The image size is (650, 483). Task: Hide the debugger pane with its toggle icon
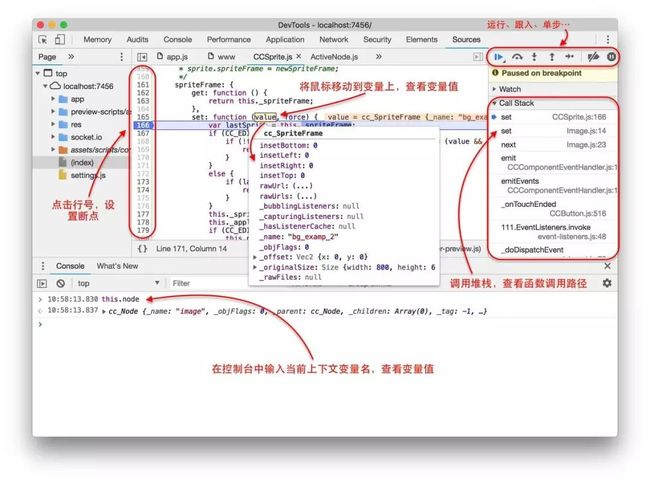tap(478, 57)
